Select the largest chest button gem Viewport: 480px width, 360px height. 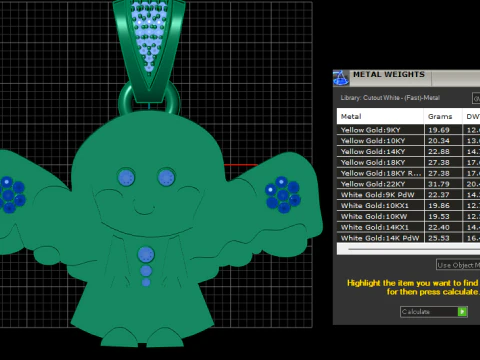(x=146, y=255)
